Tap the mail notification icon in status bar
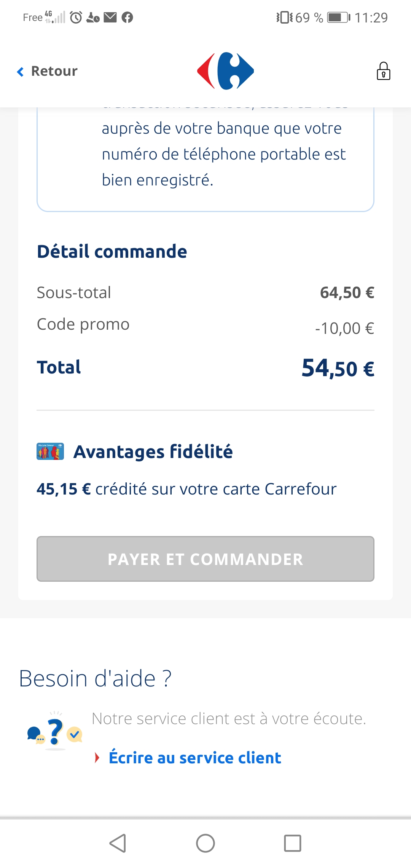411x868 pixels. (110, 18)
